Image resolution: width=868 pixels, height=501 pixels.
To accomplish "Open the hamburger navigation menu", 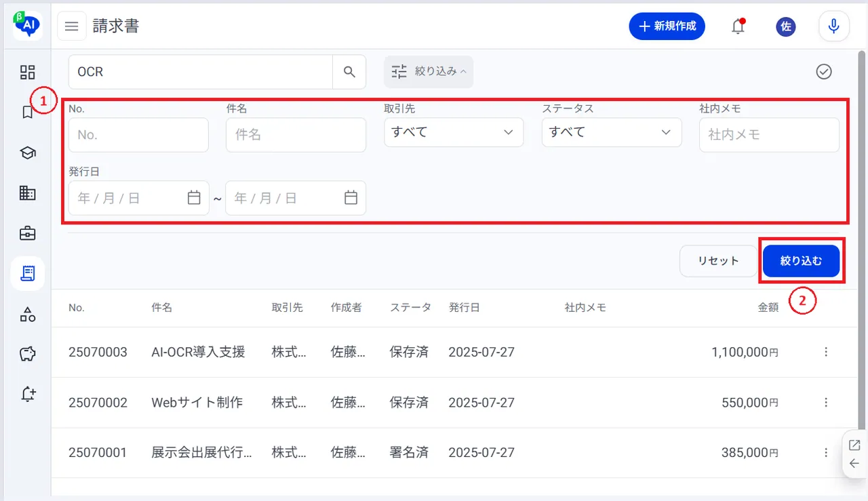I will click(x=71, y=26).
